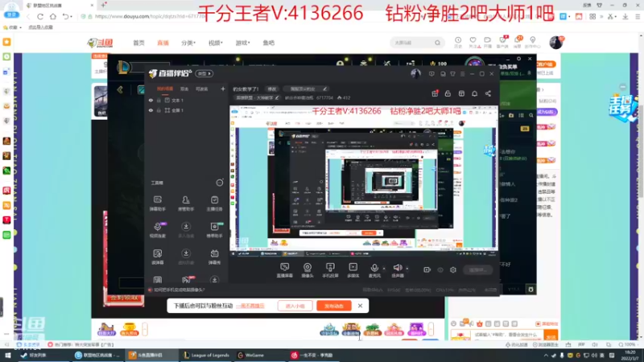Open streaming settings gear icon
This screenshot has width=644, height=362.
click(453, 269)
